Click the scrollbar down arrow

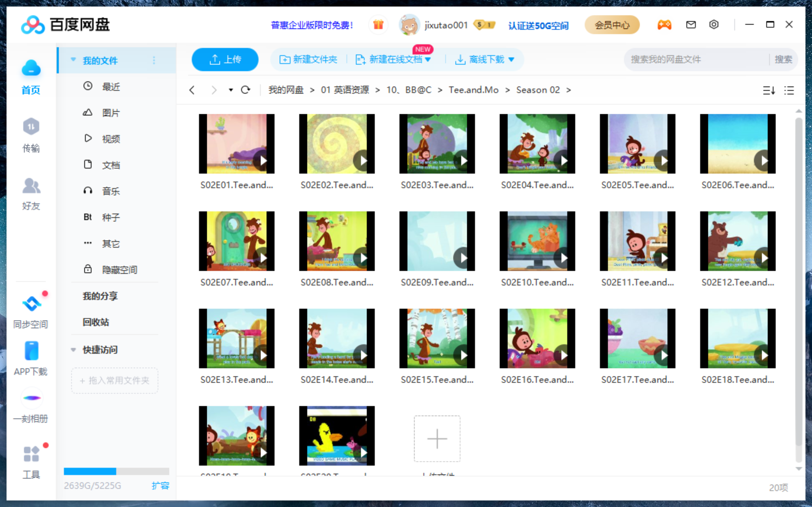tap(799, 469)
